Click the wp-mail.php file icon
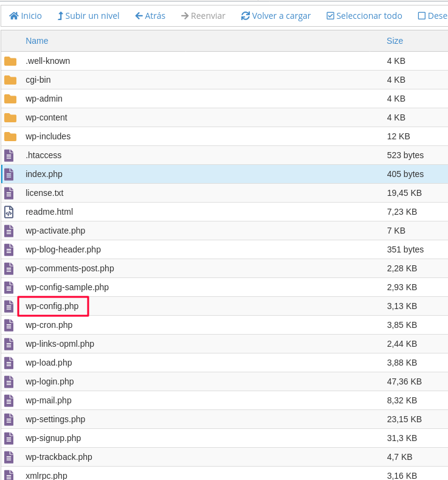This screenshot has height=480, width=448. (9, 400)
